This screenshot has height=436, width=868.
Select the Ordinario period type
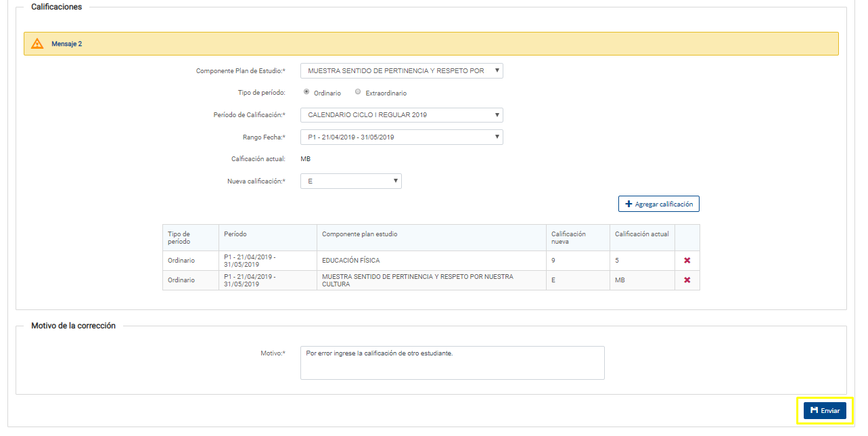click(306, 92)
